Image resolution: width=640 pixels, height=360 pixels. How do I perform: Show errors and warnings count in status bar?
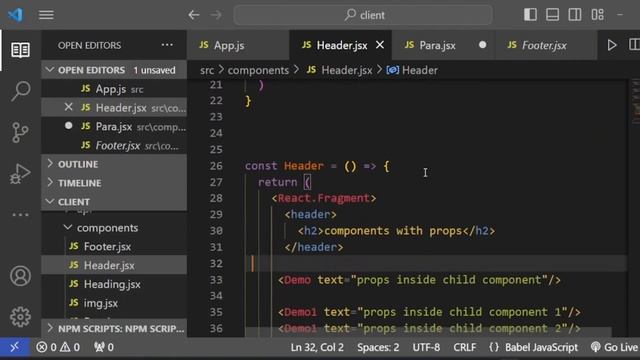[x=58, y=347]
